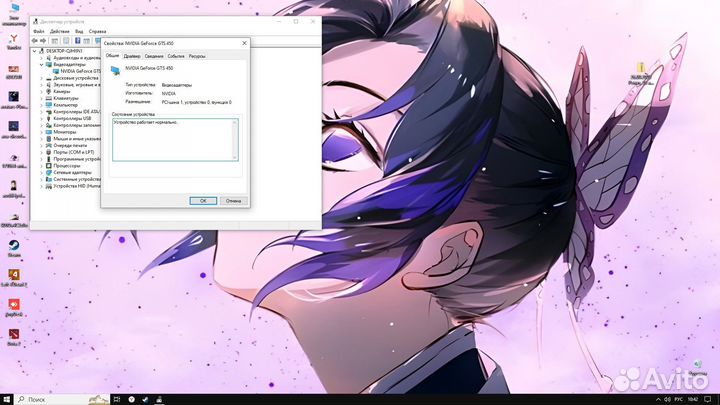Open the Драйвер tab in properties dialog

132,56
